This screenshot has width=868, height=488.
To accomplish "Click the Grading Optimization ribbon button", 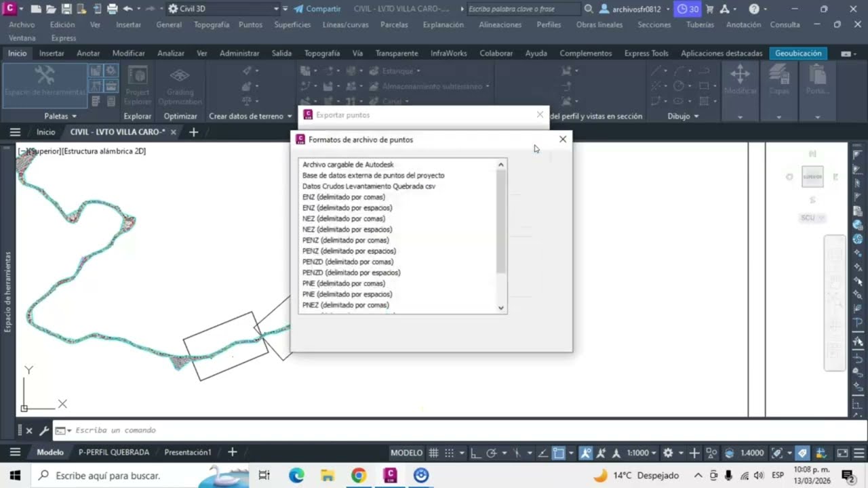I will (x=180, y=85).
